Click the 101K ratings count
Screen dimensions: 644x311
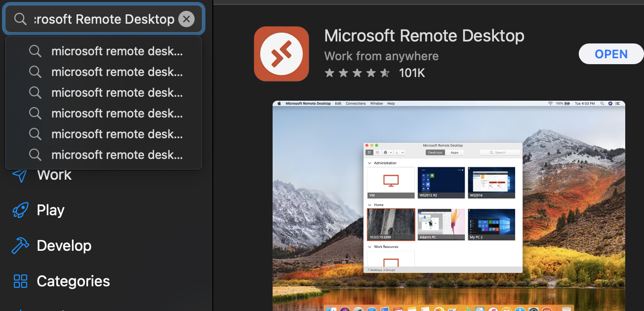[x=412, y=73]
